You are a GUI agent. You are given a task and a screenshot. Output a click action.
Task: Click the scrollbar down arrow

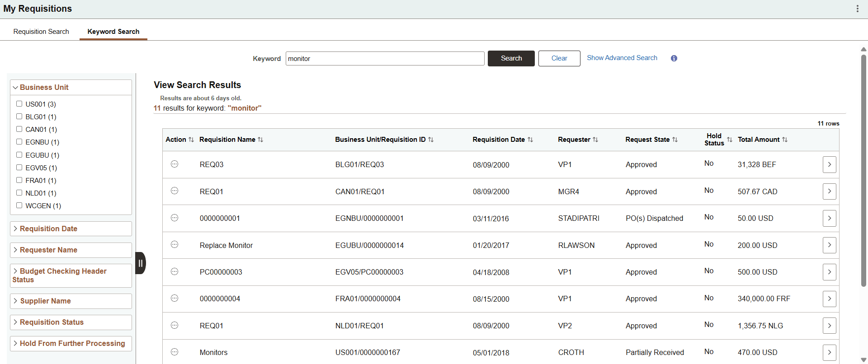(863, 360)
